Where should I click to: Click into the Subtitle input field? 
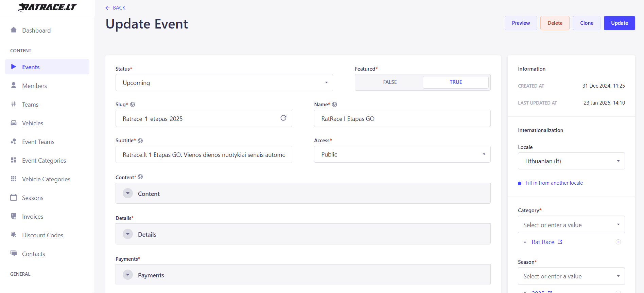[204, 154]
